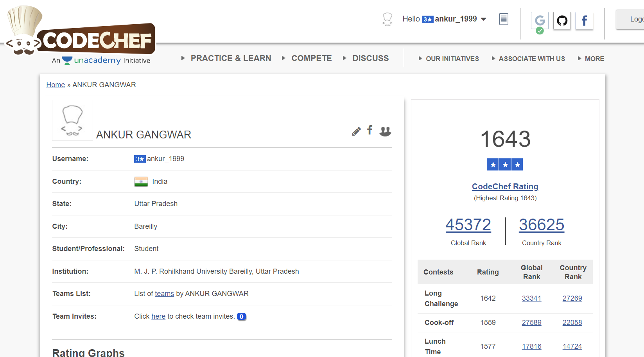The width and height of the screenshot is (644, 357).
Task: Open Long Challenge country rank 27269
Action: 572,298
